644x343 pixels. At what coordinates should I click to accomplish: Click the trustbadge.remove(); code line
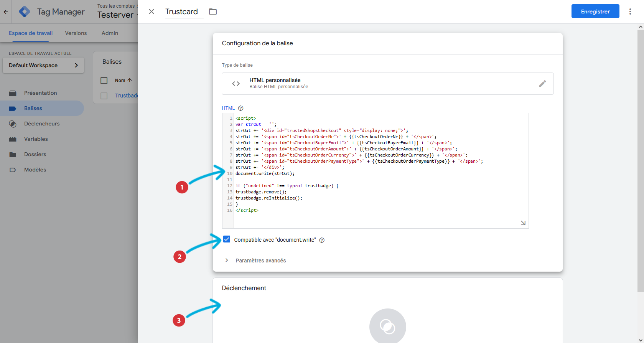pyautogui.click(x=261, y=192)
